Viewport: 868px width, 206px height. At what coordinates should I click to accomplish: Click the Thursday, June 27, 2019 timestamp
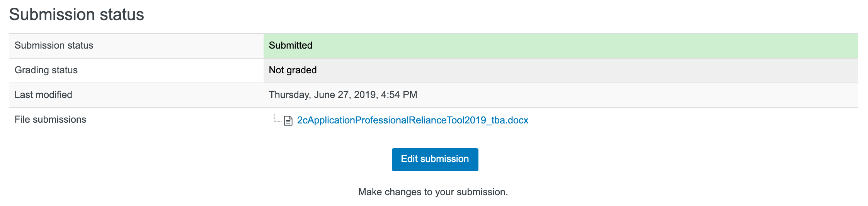(x=323, y=95)
